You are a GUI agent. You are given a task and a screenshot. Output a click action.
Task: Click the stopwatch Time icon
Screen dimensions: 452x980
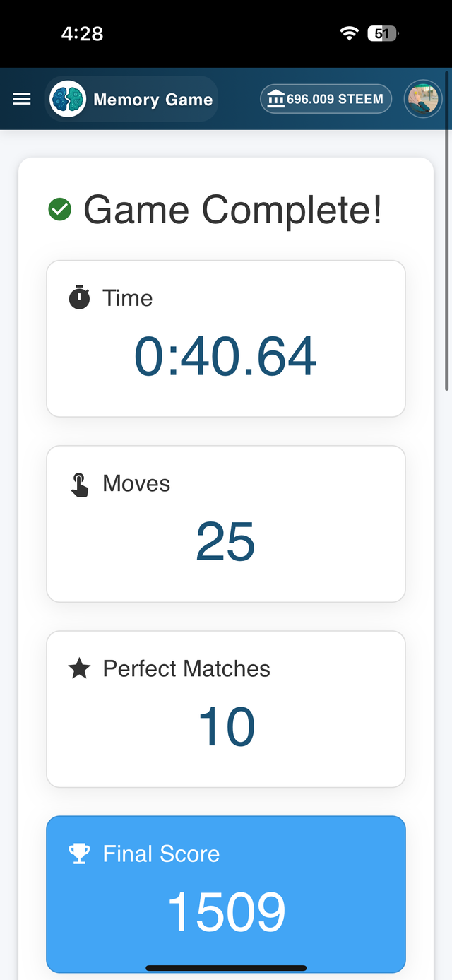point(79,298)
